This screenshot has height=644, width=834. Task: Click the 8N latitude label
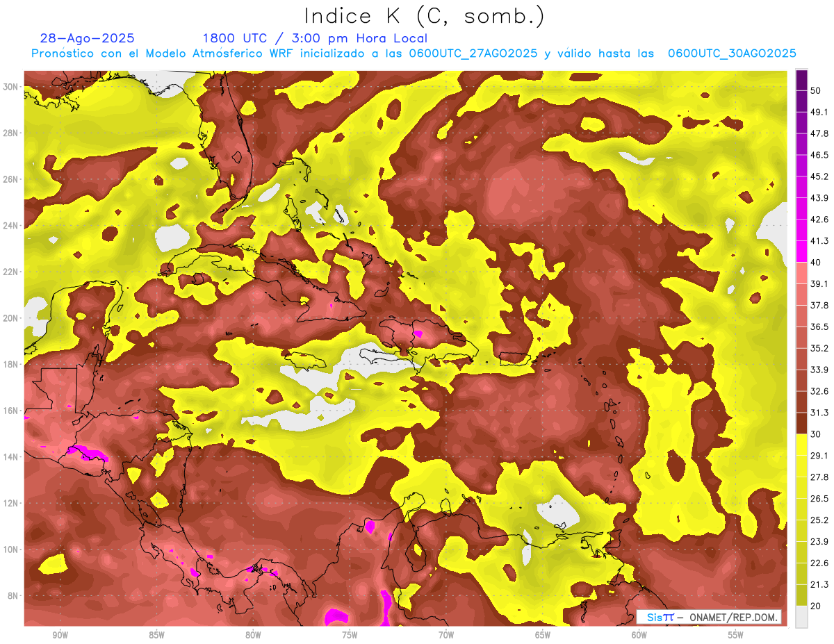click(13, 595)
